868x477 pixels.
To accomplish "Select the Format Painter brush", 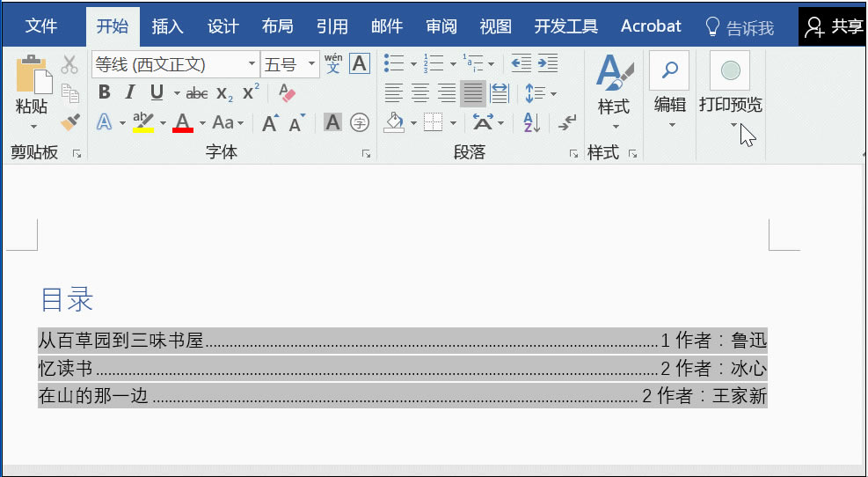I will coord(69,121).
